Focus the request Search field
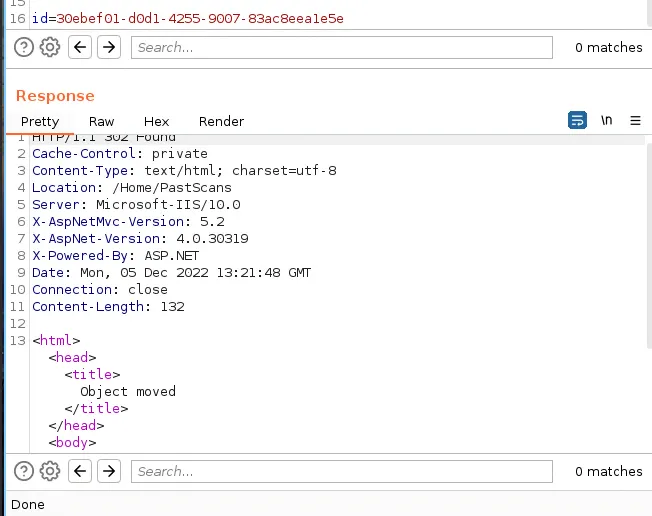Image resolution: width=652 pixels, height=516 pixels. pos(342,47)
